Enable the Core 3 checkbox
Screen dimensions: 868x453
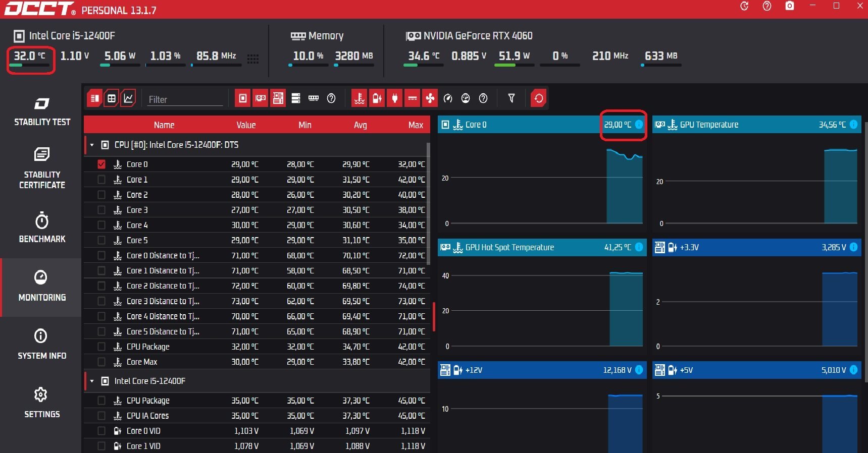click(x=101, y=209)
